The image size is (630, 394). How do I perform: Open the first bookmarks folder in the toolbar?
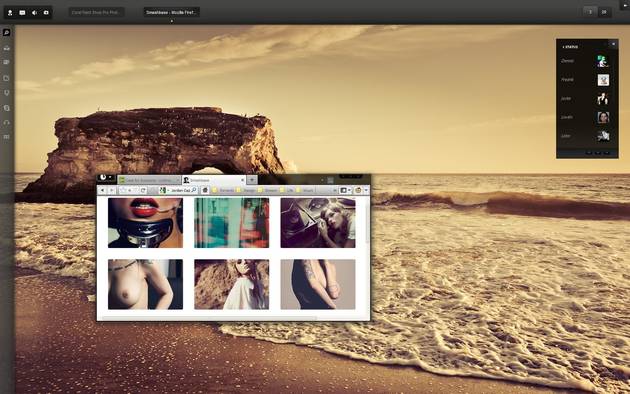coord(223,190)
